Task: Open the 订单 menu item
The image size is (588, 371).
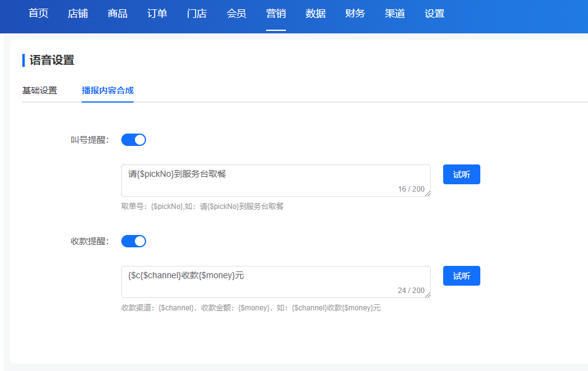Action: click(x=157, y=14)
